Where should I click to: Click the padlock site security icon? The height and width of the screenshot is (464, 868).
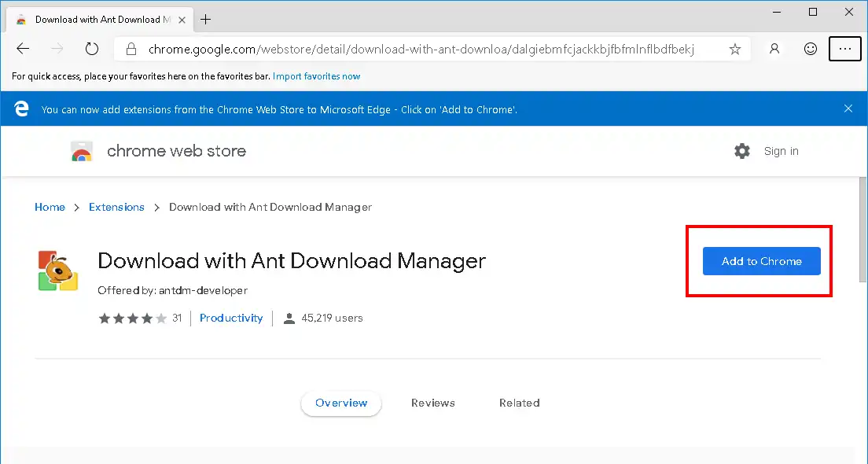pos(131,50)
